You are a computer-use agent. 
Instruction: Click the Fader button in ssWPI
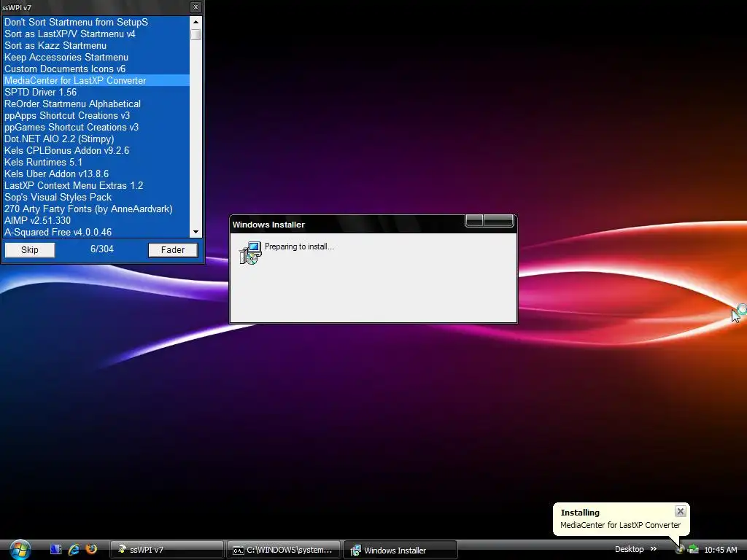(x=172, y=250)
